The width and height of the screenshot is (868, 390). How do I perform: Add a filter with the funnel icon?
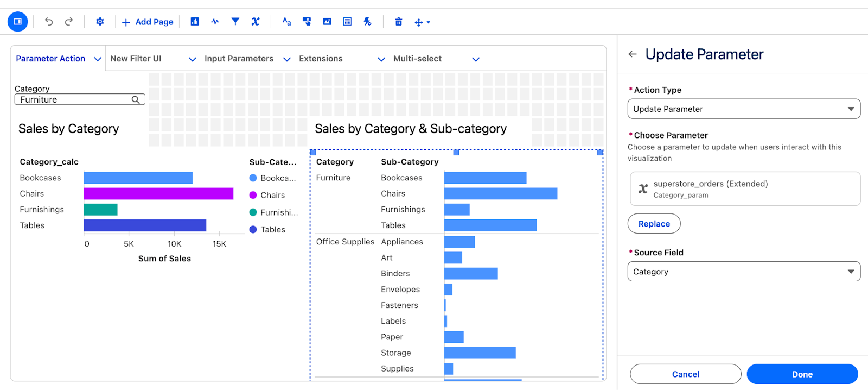tap(235, 22)
